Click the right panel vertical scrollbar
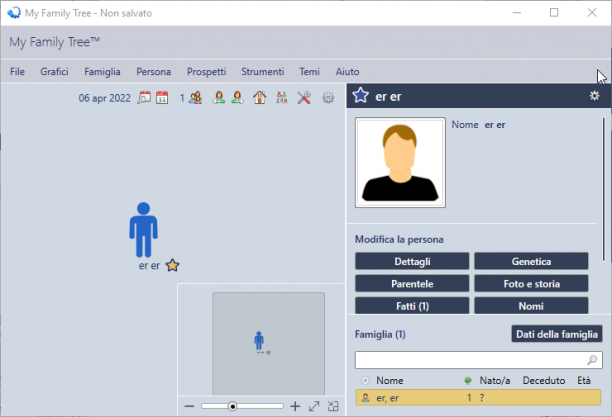Image resolution: width=612 pixels, height=417 pixels. [x=603, y=189]
